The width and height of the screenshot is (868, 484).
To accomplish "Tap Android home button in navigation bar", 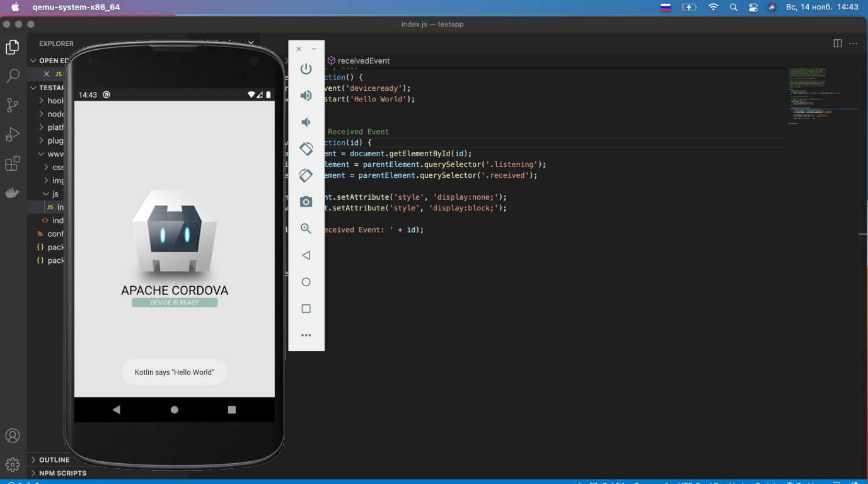I will [175, 410].
